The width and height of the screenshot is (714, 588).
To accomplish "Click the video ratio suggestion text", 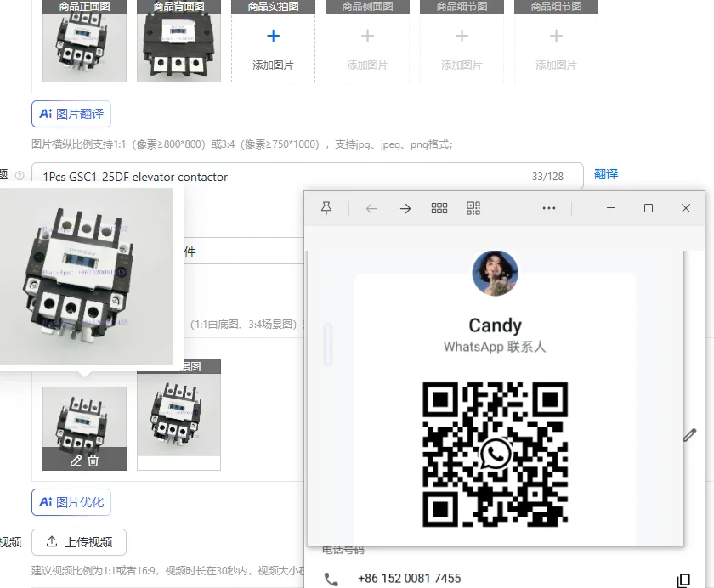I will (167, 571).
